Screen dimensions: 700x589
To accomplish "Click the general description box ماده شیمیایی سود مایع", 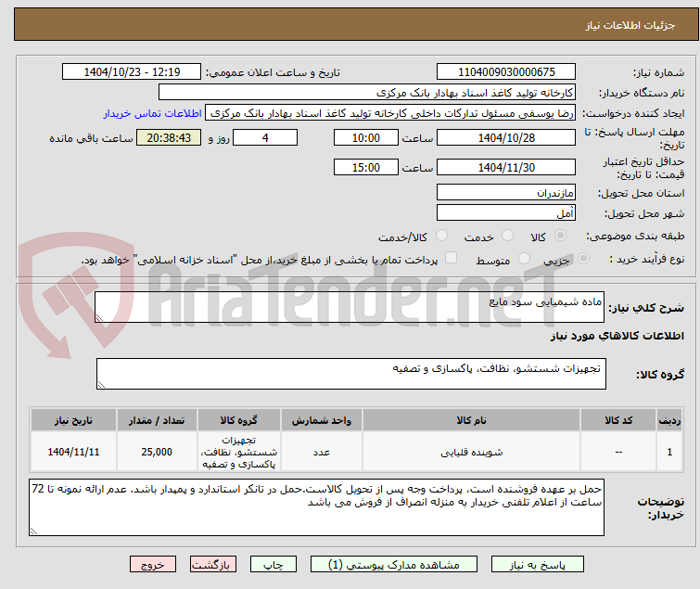I will tap(350, 307).
